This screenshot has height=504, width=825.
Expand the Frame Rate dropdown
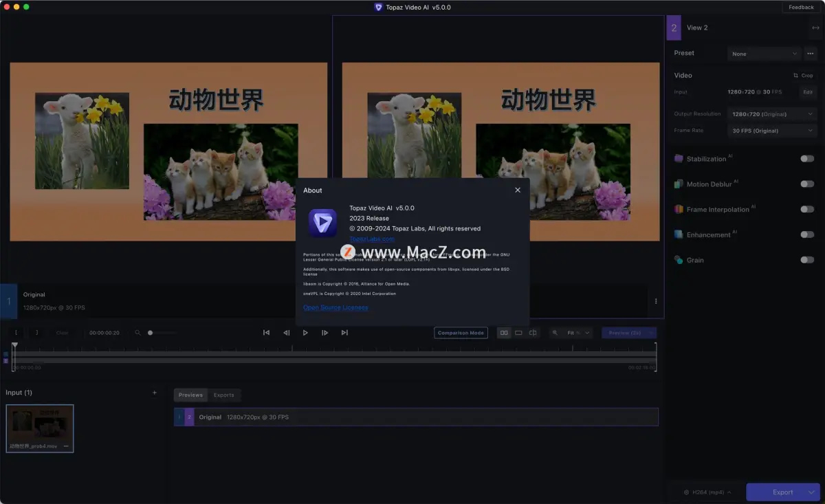tap(772, 131)
